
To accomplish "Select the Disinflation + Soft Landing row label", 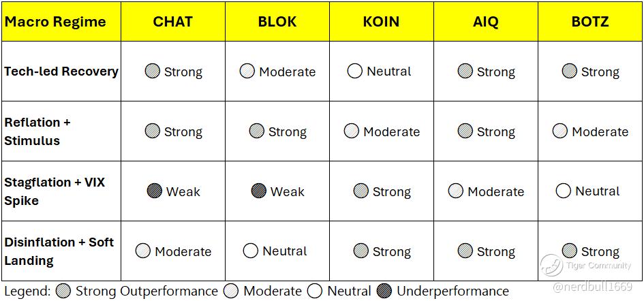I will [59, 251].
